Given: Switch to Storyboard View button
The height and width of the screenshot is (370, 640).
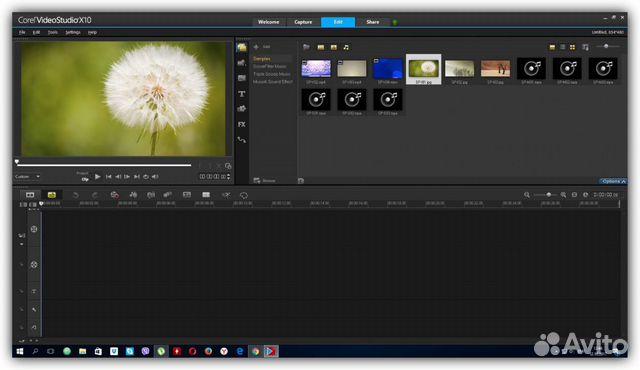Looking at the screenshot, I should [30, 195].
